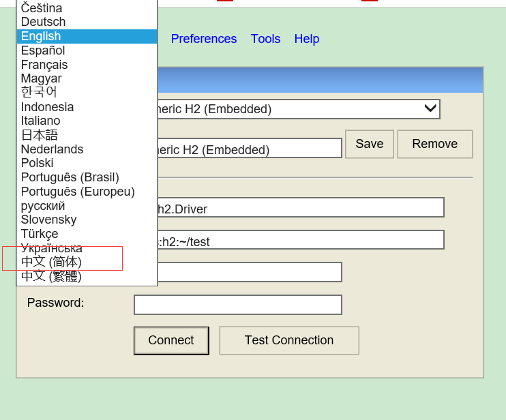Select the 日本語 language option
The width and height of the screenshot is (506, 420).
click(40, 135)
